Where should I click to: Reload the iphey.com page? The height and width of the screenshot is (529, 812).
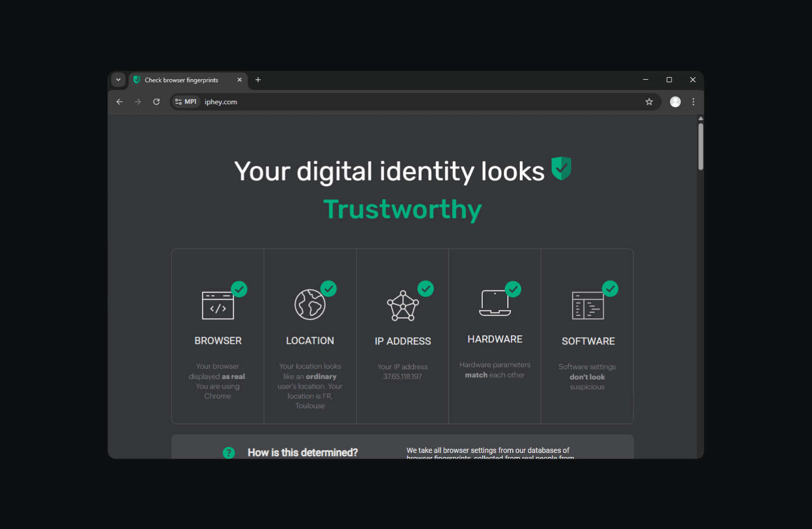156,102
